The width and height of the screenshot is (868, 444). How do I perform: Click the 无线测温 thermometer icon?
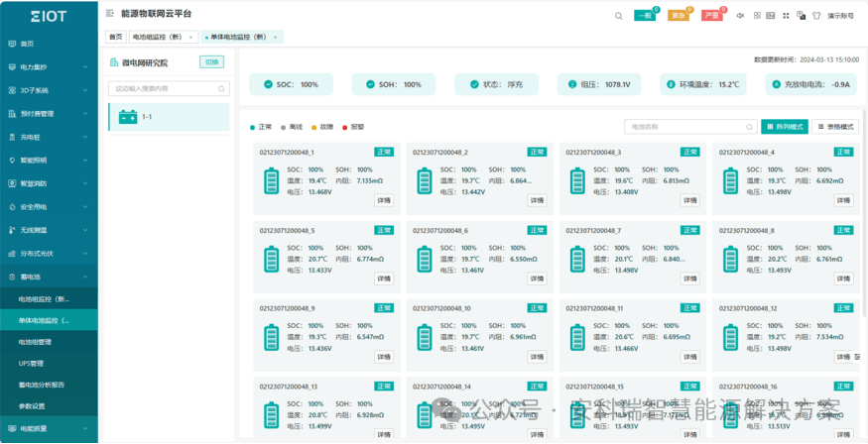coord(12,230)
